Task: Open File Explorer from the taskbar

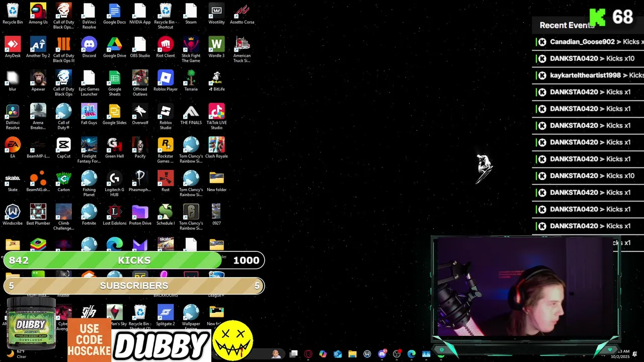Action: 352,354
